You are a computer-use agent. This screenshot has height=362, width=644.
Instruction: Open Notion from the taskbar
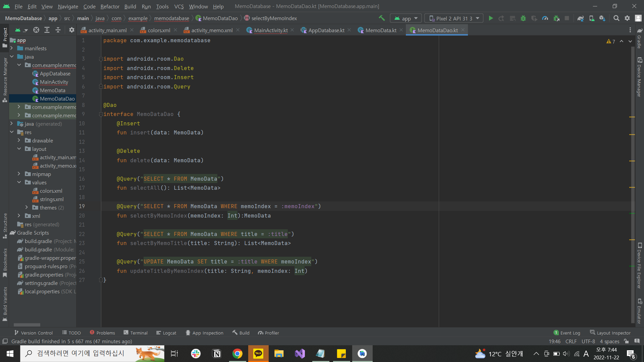tap(217, 354)
